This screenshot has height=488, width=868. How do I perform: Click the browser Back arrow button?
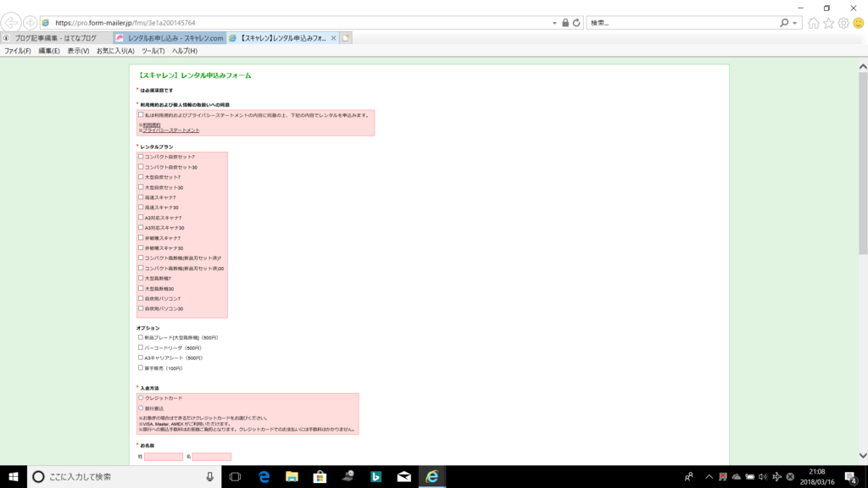pos(11,23)
